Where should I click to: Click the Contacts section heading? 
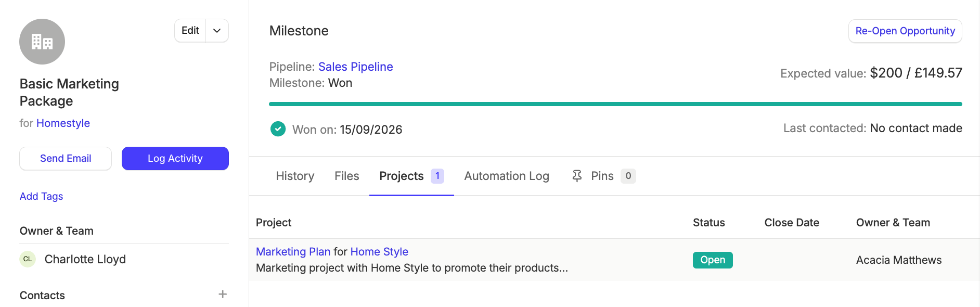pyautogui.click(x=43, y=296)
